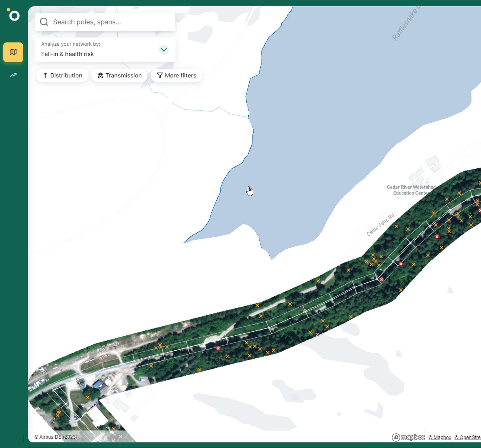Select the westernmost red tree-risk marker

(x=218, y=348)
